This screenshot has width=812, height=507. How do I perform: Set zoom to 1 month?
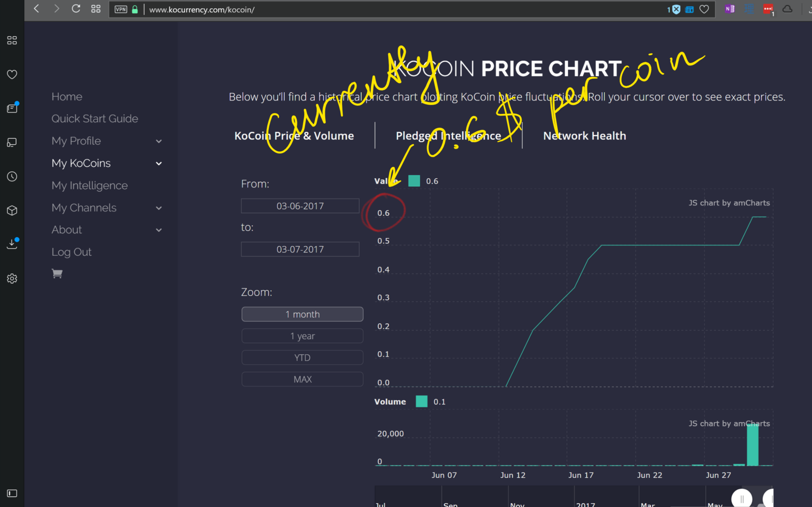click(302, 314)
